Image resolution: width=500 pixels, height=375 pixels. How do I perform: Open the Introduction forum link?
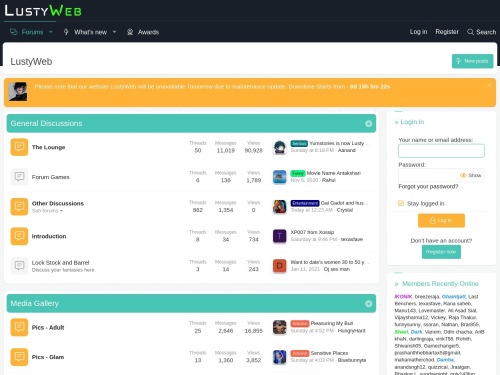pos(49,236)
